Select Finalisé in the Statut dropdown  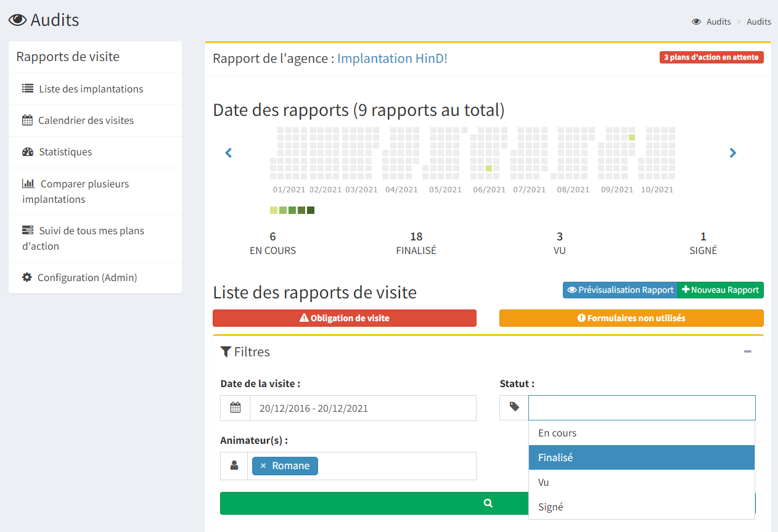[x=642, y=457]
